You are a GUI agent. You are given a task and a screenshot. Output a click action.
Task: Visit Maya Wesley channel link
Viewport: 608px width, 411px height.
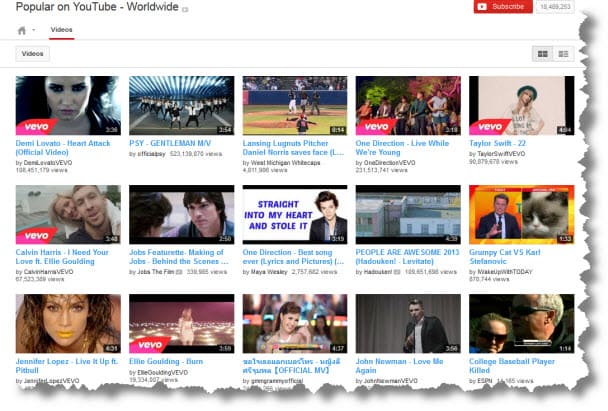[x=269, y=272]
